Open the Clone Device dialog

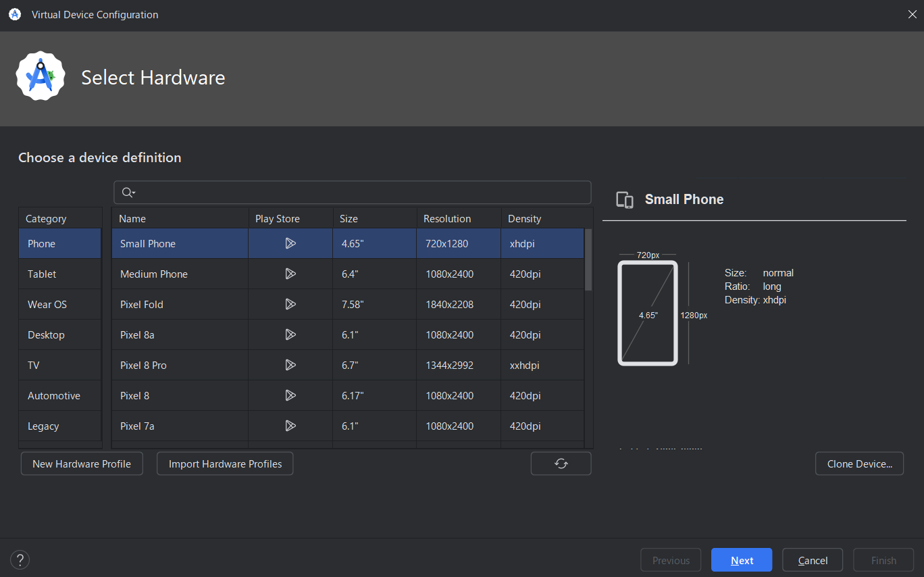click(859, 463)
